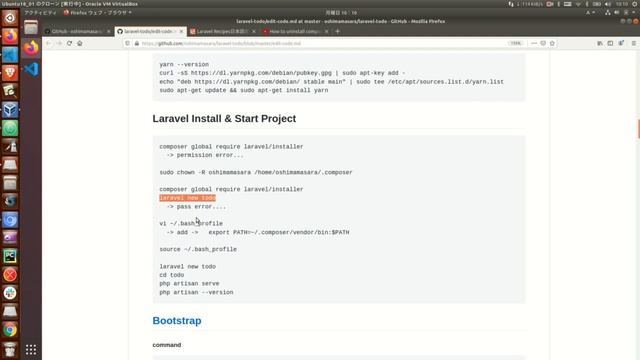Click the page vertical scrollbar thumb

[638, 129]
